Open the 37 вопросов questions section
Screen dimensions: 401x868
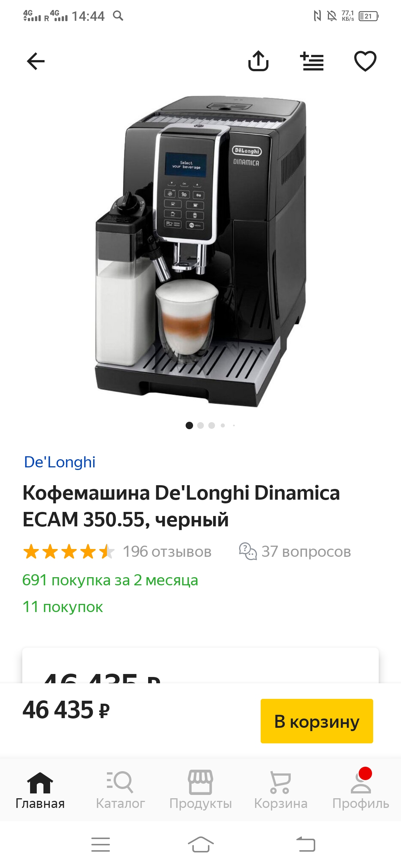click(295, 552)
